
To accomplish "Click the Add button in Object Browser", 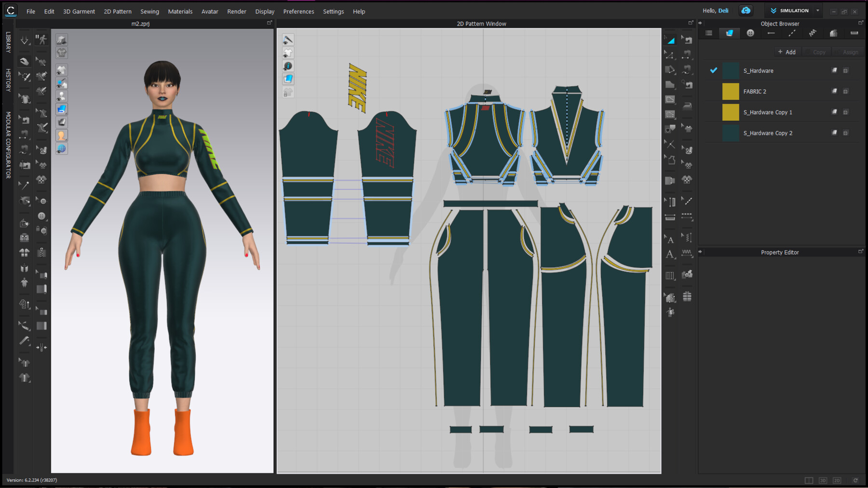I will coord(787,52).
